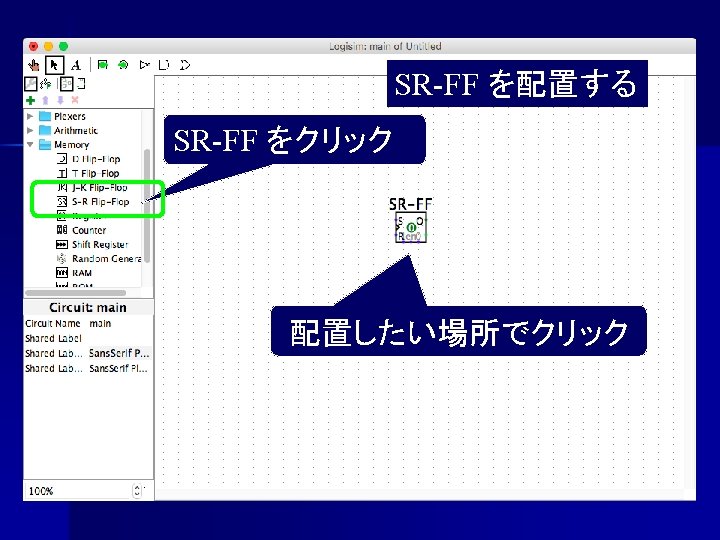Expand the Arithmetic folder
720x540 pixels.
coord(30,130)
